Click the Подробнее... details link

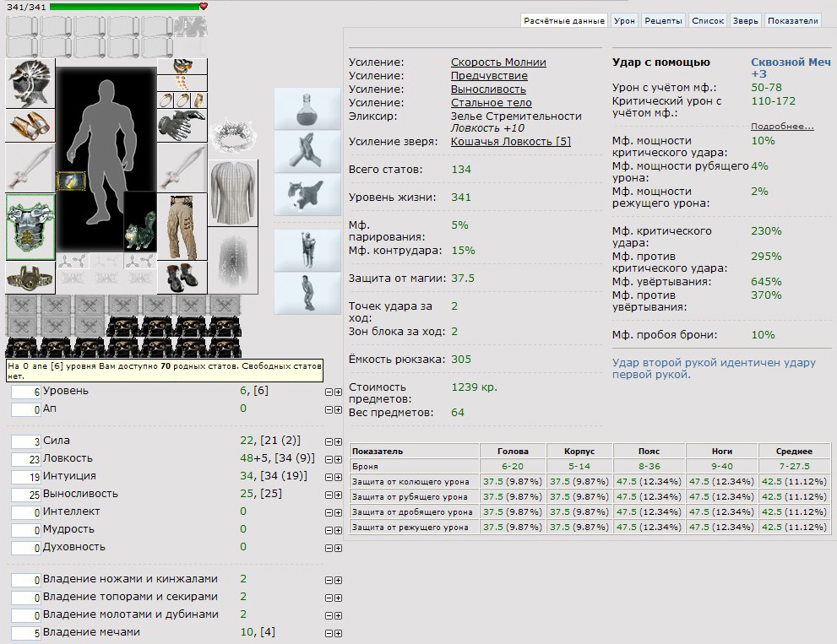coord(782,127)
